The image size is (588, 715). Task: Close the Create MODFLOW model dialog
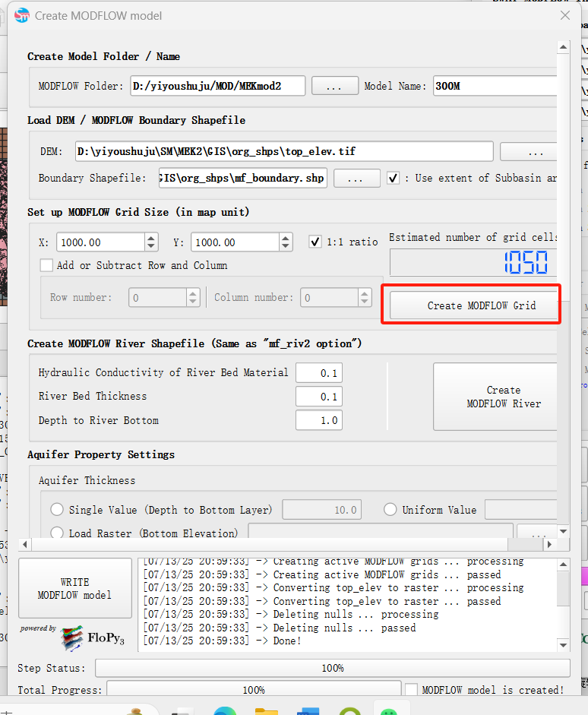pyautogui.click(x=565, y=15)
